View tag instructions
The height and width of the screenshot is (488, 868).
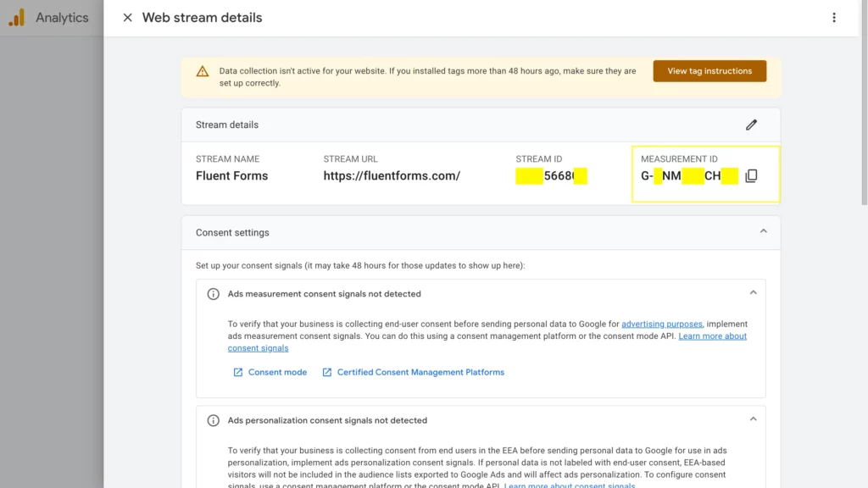tap(709, 71)
